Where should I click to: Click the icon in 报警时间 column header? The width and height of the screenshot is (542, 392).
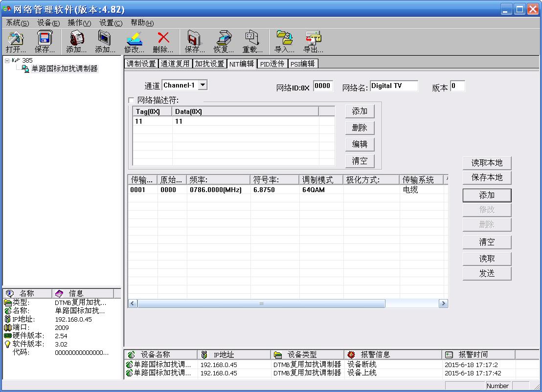coord(449,355)
